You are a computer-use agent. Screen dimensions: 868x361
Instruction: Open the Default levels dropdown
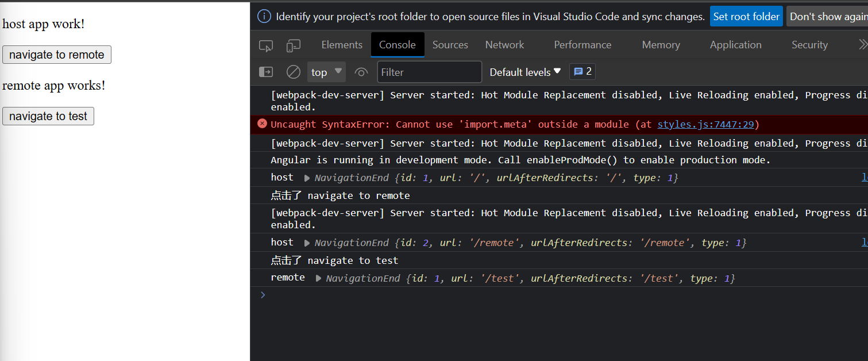tap(524, 72)
